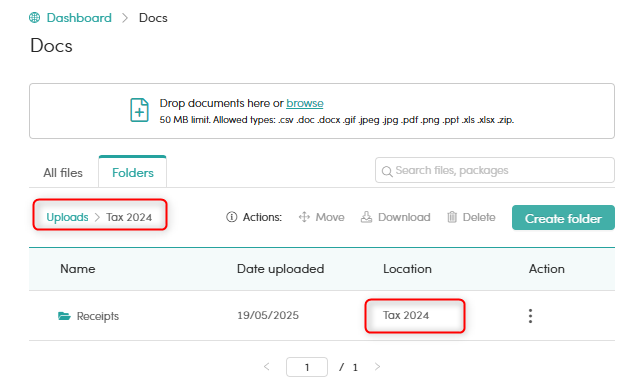This screenshot has height=385, width=634.
Task: Click the Drop documents here upload area
Action: [322, 111]
